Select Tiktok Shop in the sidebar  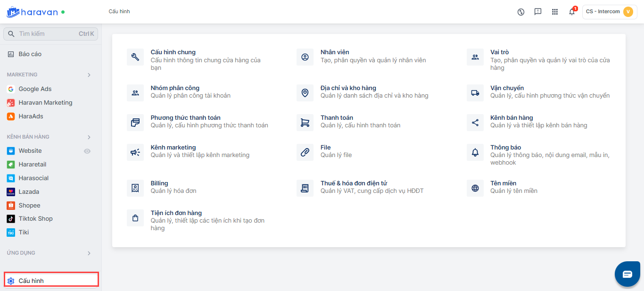(35, 219)
